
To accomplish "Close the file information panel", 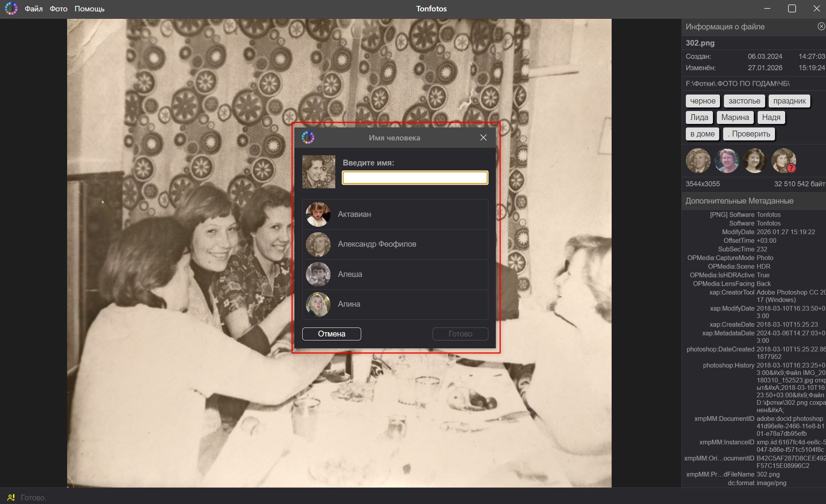I will [821, 26].
